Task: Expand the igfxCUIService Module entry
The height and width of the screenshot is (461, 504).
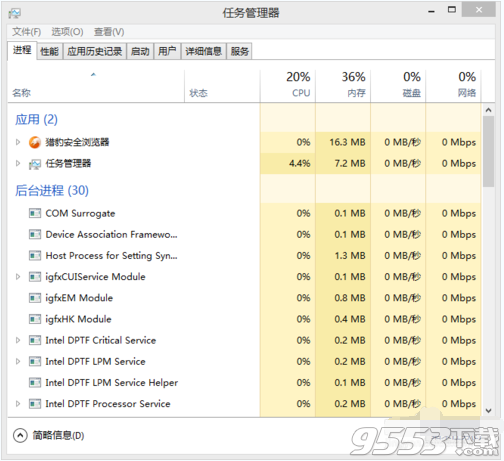Action: click(x=18, y=277)
